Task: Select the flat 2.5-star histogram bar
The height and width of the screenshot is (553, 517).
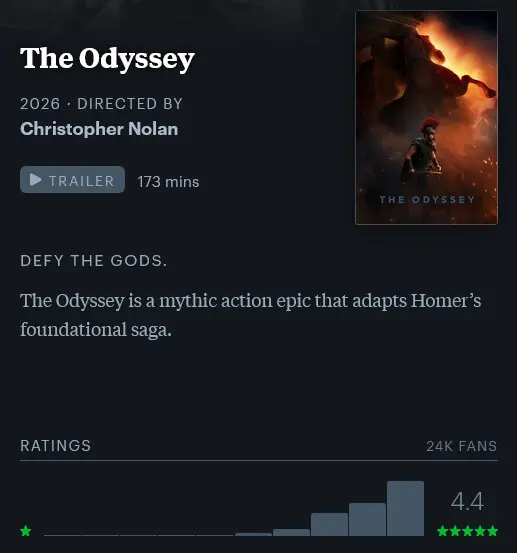Action: (x=215, y=535)
